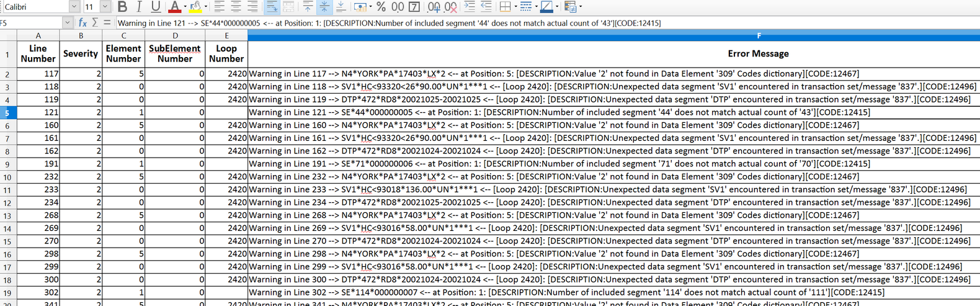This screenshot has height=306, width=980.
Task: Select the column F header
Action: coord(758,36)
